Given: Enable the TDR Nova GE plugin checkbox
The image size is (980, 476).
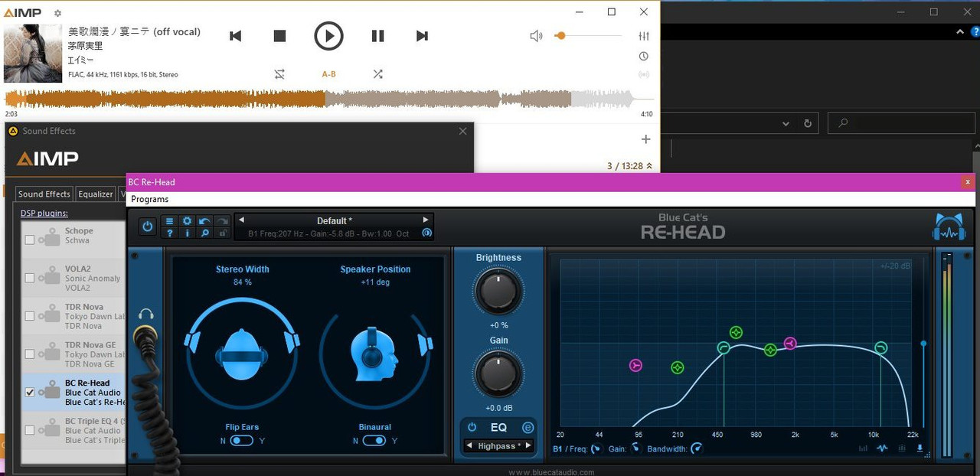Looking at the screenshot, I should tap(30, 354).
